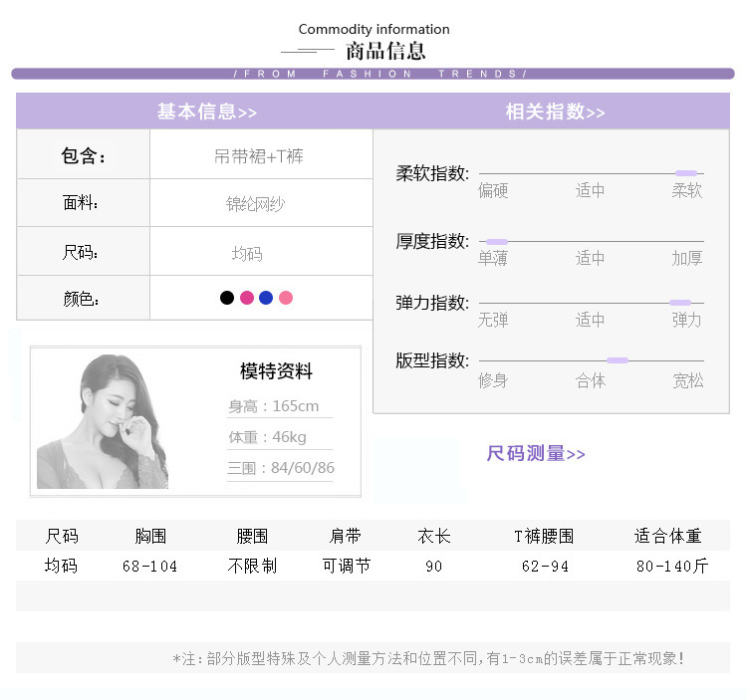Viewport: 747px width, 700px height.
Task: Click the 模特资料 heading
Action: pos(276,371)
